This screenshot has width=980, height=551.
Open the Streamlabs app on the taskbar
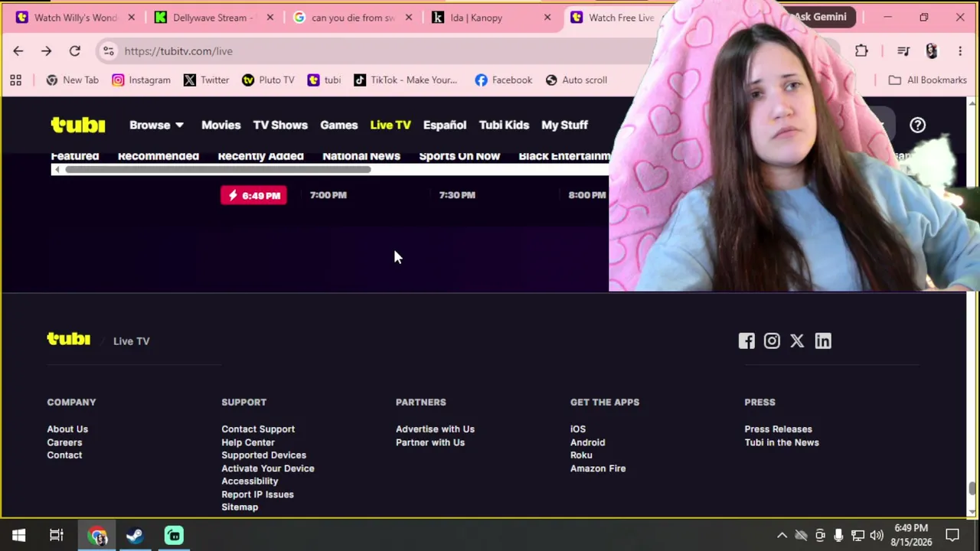(x=174, y=536)
